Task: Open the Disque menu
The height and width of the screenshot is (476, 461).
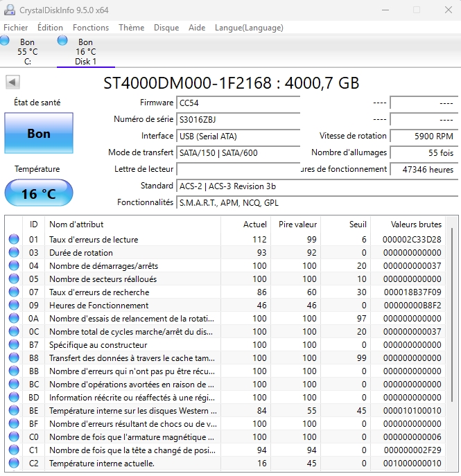Action: [x=166, y=28]
